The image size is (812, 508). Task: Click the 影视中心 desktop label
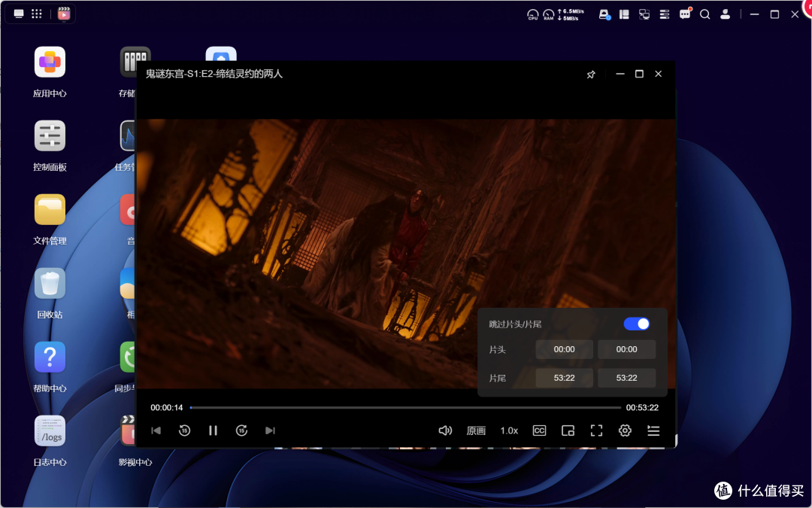point(135,462)
